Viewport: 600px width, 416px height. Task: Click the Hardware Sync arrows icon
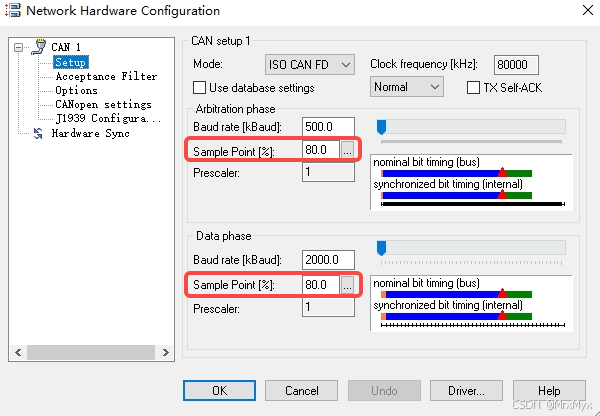point(38,133)
